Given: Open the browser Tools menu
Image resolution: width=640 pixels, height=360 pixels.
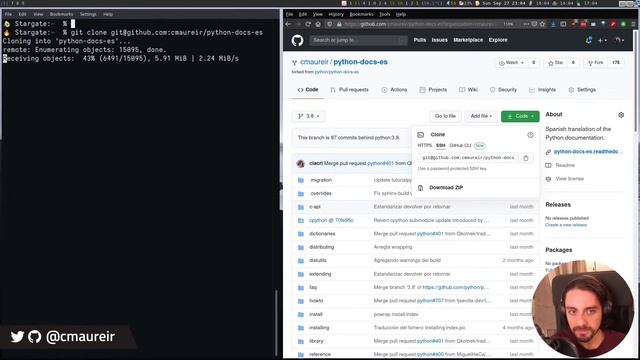Looking at the screenshot, I should [x=384, y=14].
